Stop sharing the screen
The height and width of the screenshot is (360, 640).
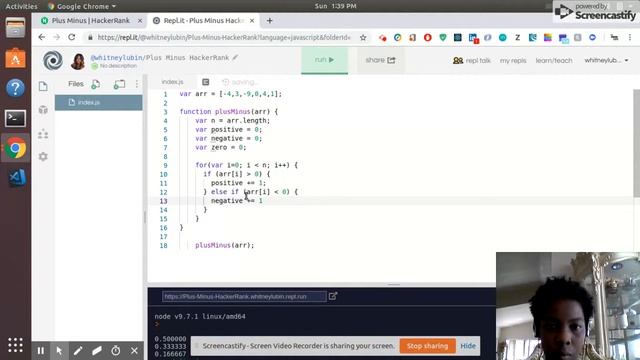[427, 346]
